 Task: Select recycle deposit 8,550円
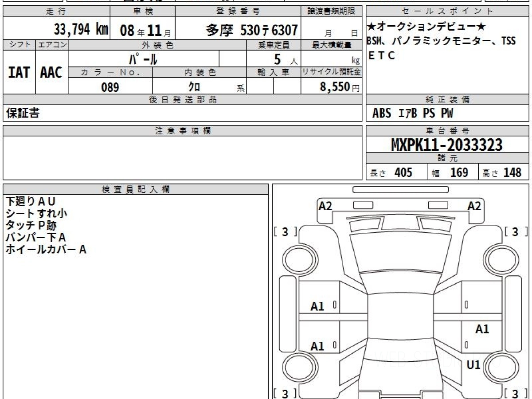click(340, 87)
